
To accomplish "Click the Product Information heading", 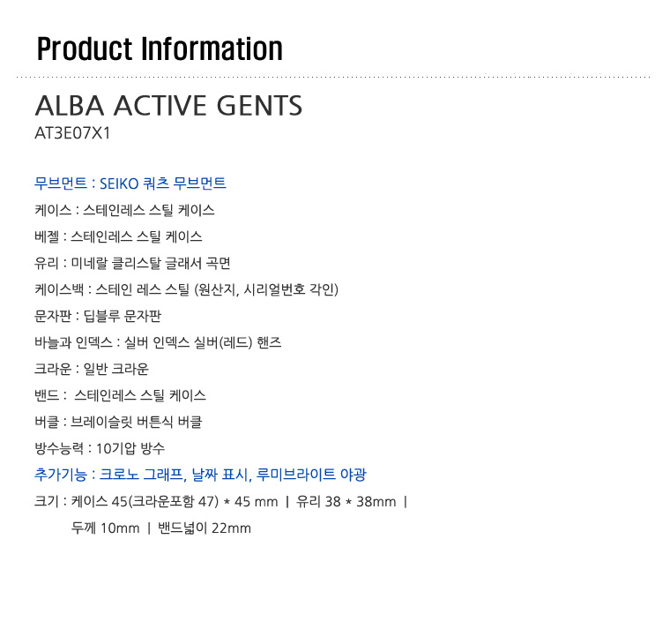I will point(160,49).
